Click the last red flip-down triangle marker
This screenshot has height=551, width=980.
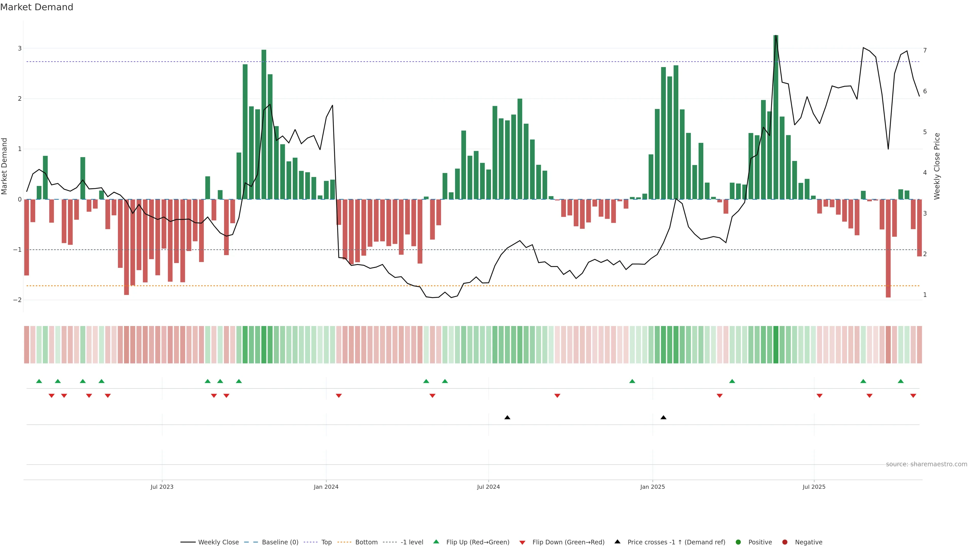913,396
